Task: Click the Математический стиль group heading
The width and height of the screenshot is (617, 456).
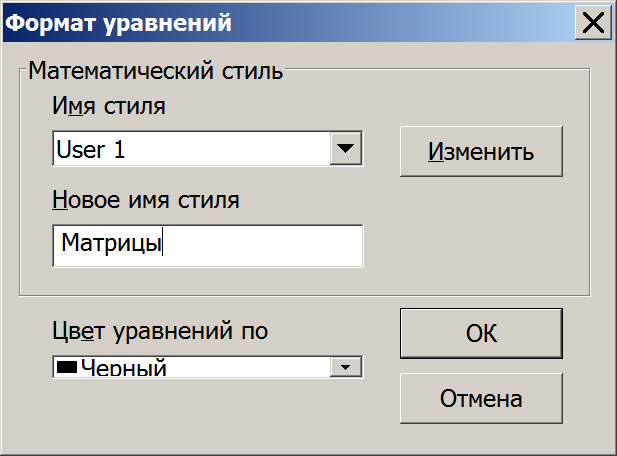Action: pos(156,71)
